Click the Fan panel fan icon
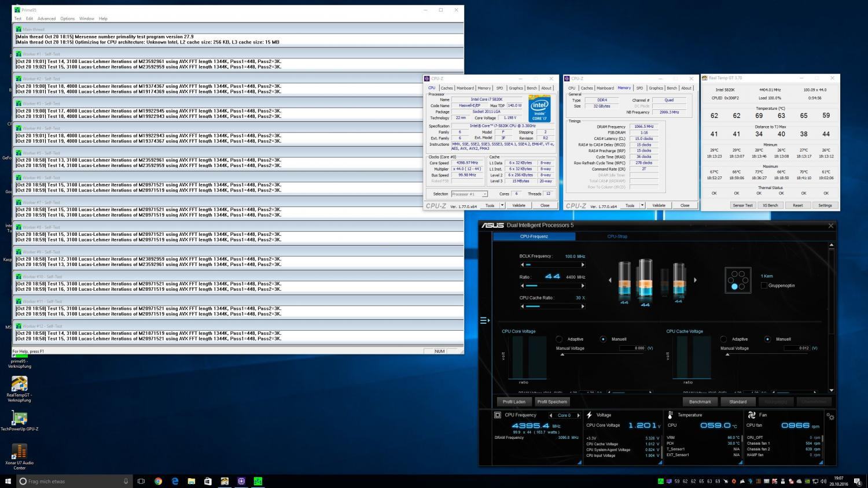 pyautogui.click(x=751, y=415)
